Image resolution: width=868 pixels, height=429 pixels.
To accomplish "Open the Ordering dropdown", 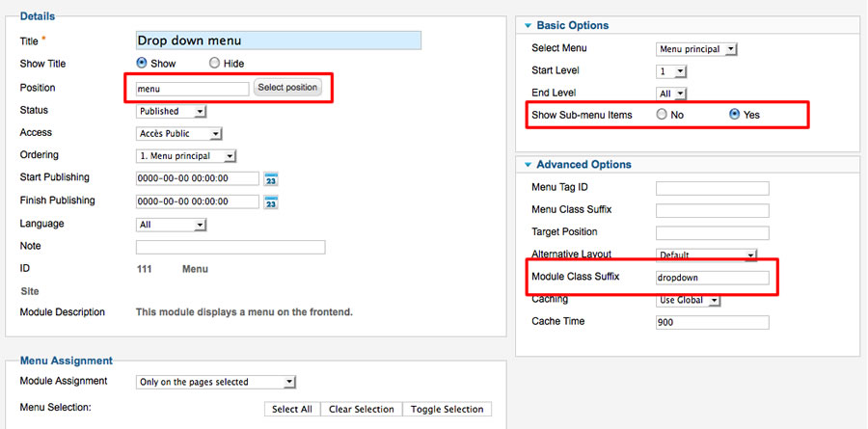I will [x=186, y=156].
